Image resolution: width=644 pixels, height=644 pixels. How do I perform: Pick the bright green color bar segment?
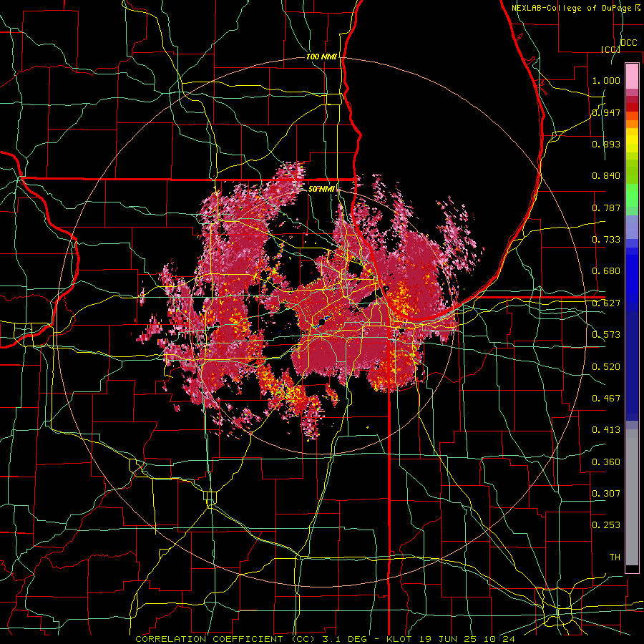pyautogui.click(x=632, y=195)
